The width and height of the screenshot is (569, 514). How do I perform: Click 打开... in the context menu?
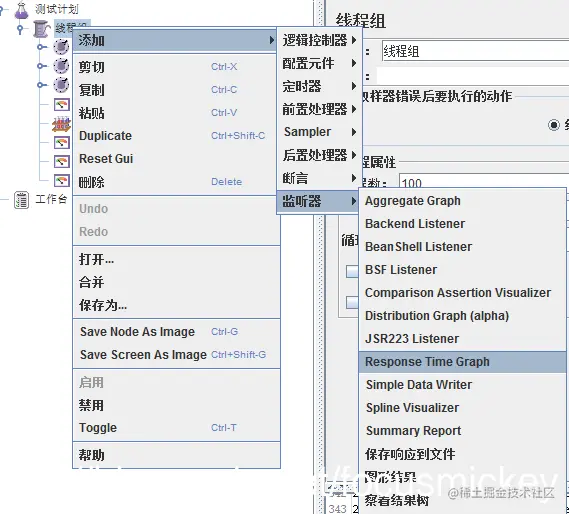pyautogui.click(x=177, y=259)
